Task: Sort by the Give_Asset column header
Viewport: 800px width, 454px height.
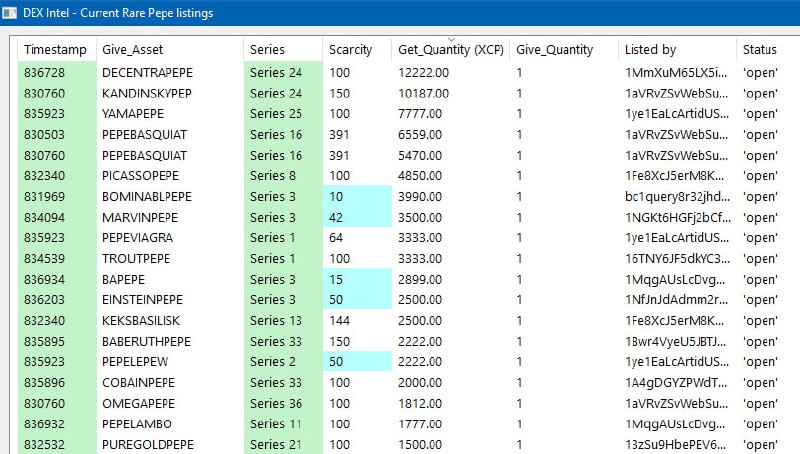Action: click(170, 49)
